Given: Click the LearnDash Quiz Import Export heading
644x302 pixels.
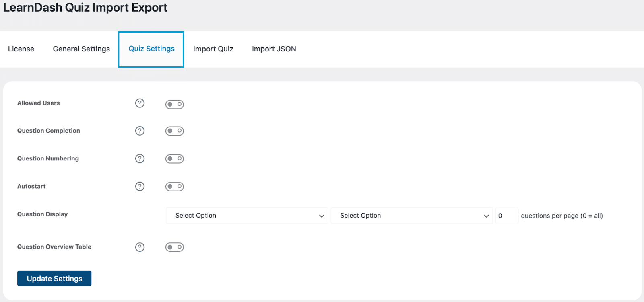Looking at the screenshot, I should coord(85,8).
